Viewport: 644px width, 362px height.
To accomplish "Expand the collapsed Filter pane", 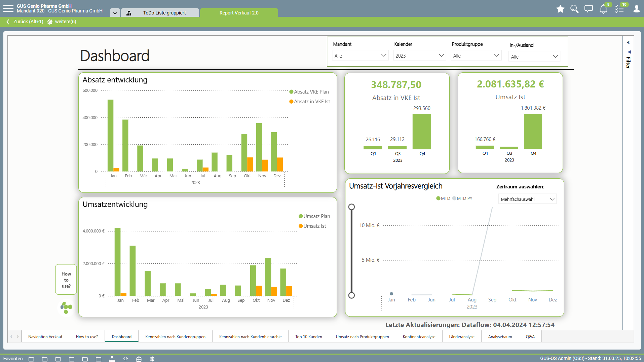I will 628,43.
